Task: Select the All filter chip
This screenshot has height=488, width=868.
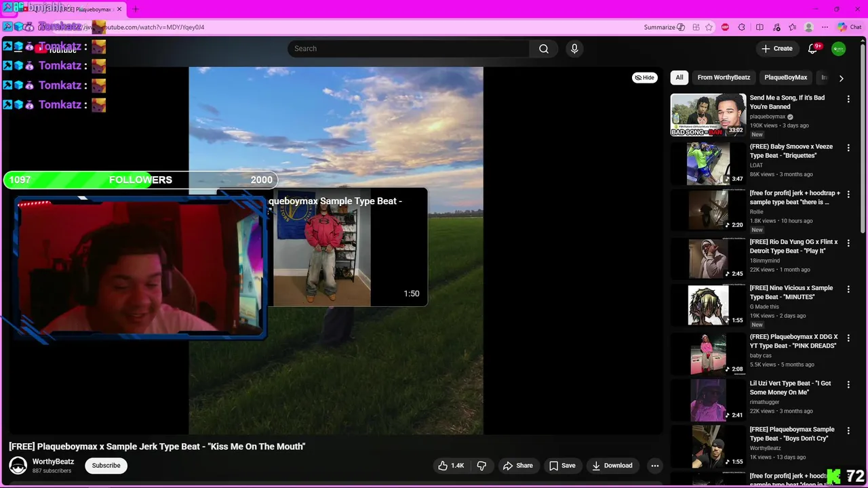Action: (x=679, y=77)
